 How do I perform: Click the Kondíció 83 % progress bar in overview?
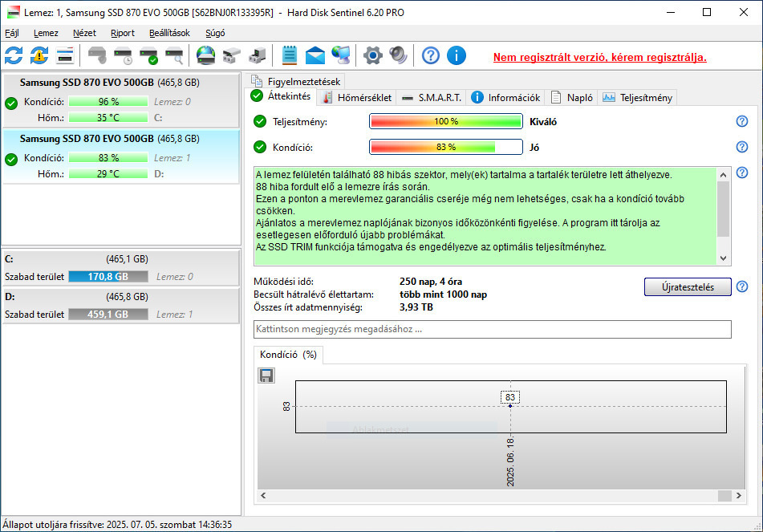point(446,147)
